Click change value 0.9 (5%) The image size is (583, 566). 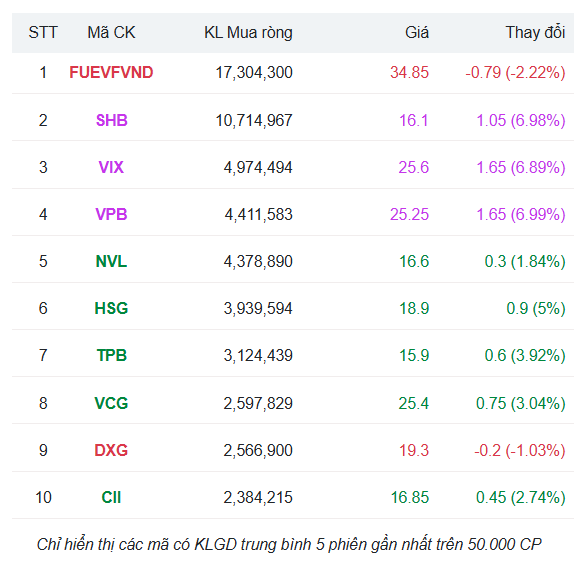[536, 308]
